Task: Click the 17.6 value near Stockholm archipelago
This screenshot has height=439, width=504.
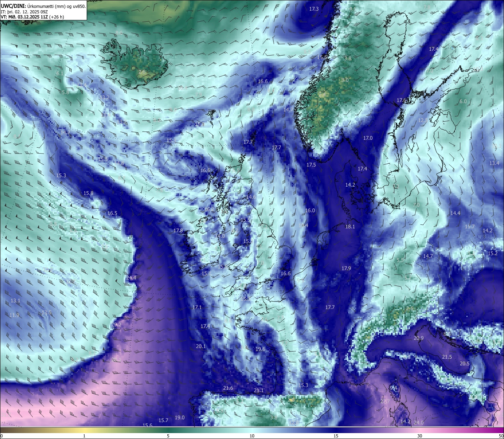Action: point(401,100)
